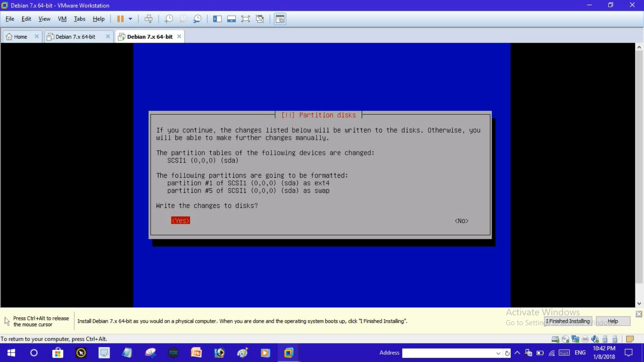Click the first USB device status icon
644x362 pixels.
[x=605, y=339]
